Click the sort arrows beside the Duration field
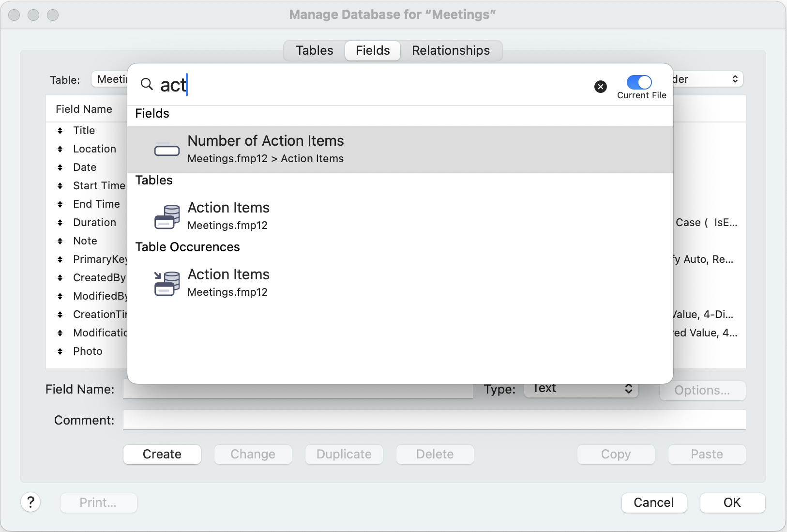Viewport: 787px width, 532px height. pyautogui.click(x=60, y=222)
